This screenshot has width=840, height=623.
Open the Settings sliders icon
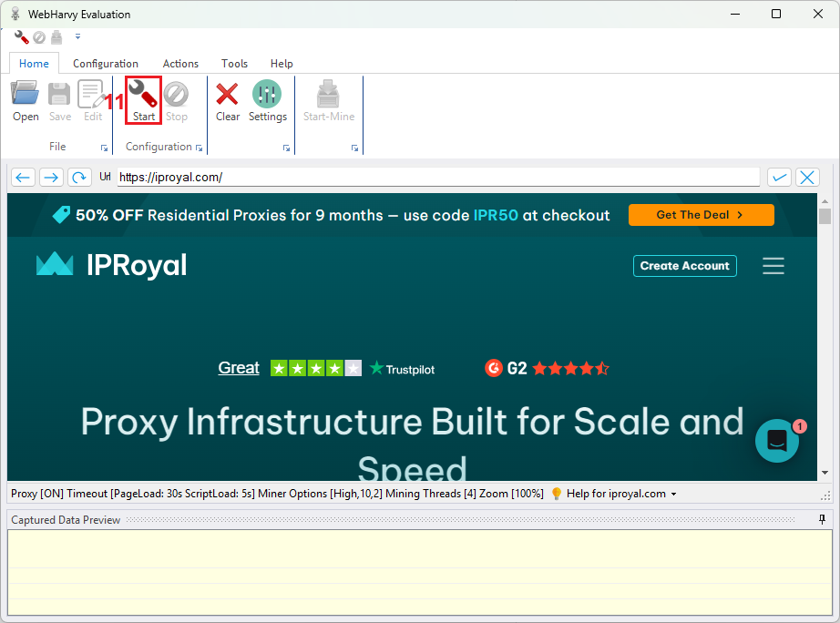tap(267, 99)
